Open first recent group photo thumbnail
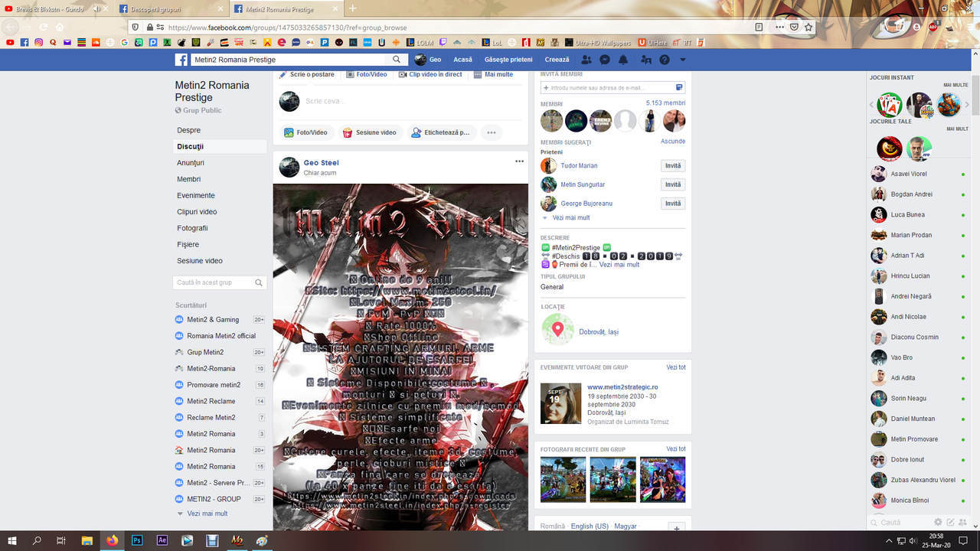This screenshot has width=980, height=551. tap(563, 480)
